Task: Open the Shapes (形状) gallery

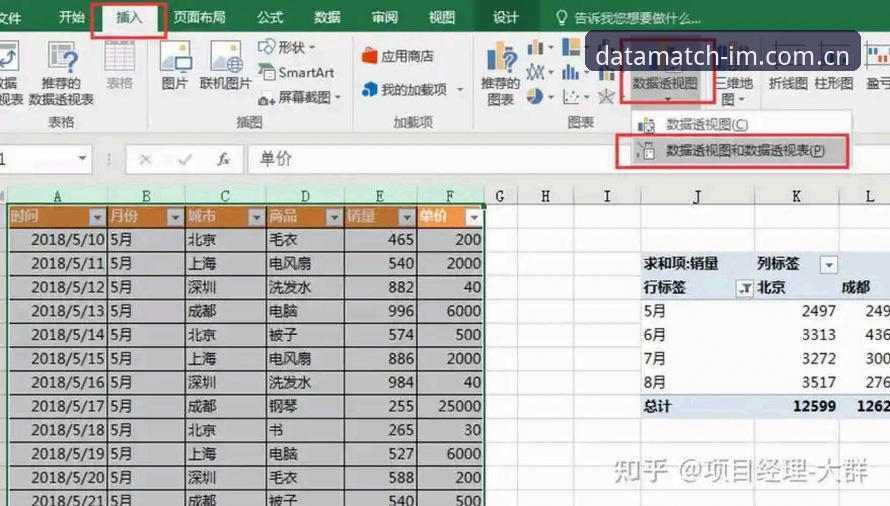Action: click(x=288, y=47)
